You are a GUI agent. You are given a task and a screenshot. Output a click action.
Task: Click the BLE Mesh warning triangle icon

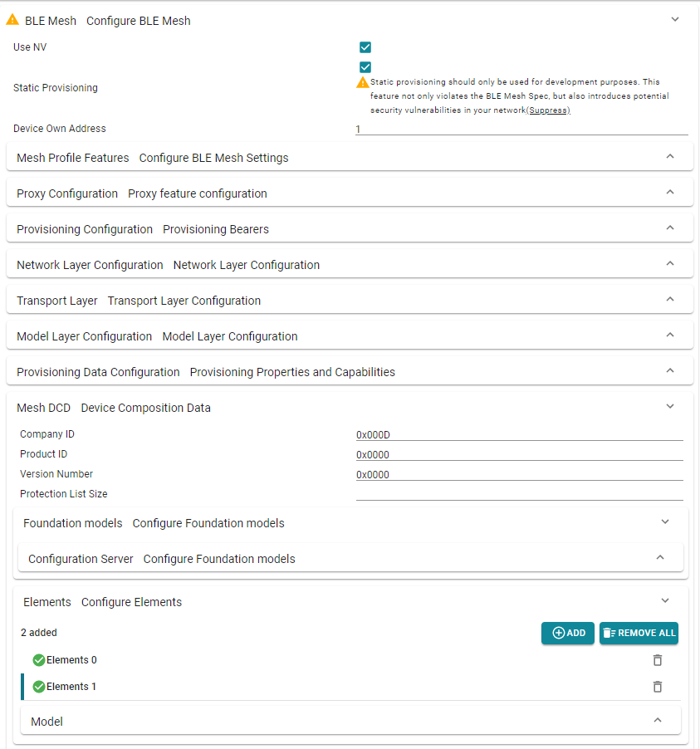click(12, 20)
